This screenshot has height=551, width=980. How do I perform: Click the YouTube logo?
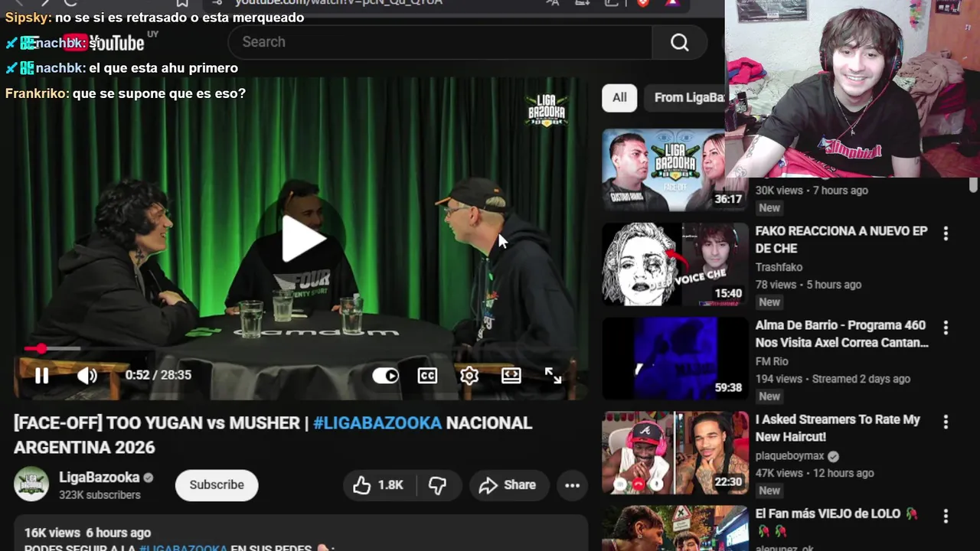coord(103,43)
